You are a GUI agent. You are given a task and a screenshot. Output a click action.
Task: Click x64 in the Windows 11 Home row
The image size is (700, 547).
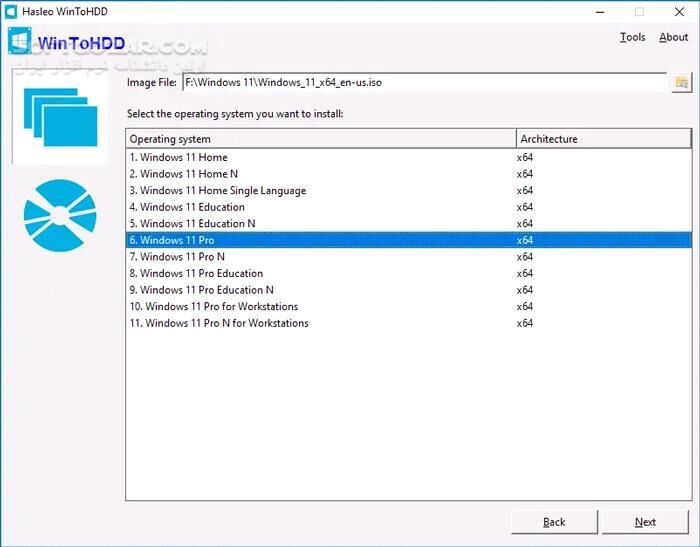pos(525,157)
